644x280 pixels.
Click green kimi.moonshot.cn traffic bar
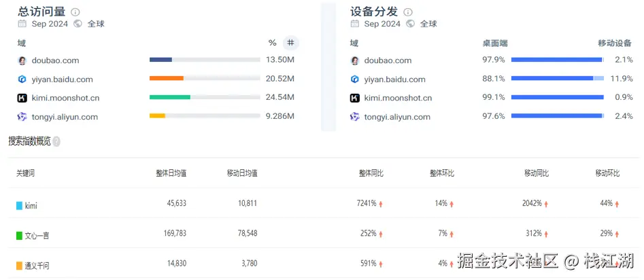[x=169, y=97]
